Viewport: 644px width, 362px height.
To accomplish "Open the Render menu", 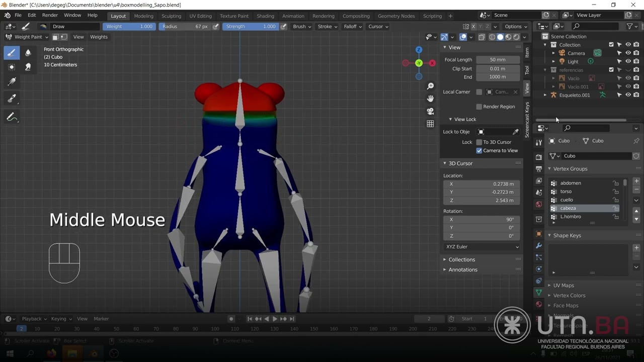I will [50, 16].
